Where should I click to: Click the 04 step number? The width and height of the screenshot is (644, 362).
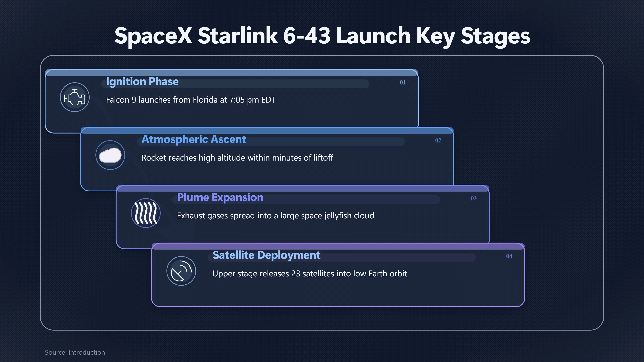509,256
